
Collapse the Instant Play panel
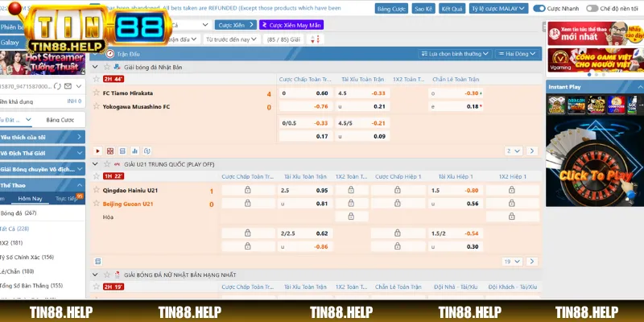coord(640,87)
